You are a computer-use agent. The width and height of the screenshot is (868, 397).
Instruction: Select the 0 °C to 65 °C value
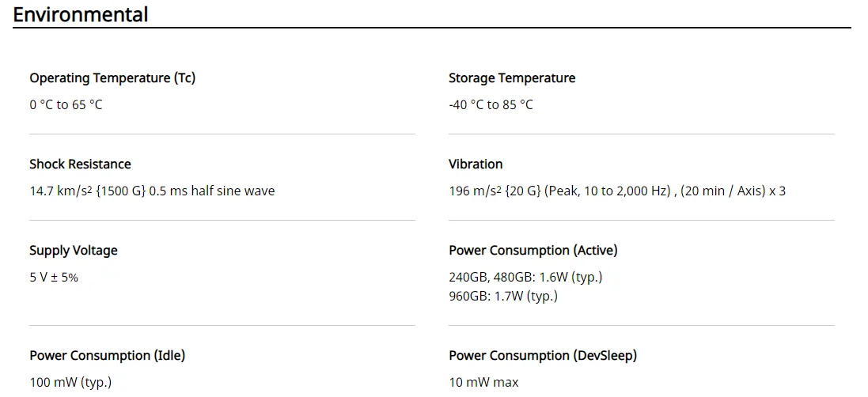[66, 104]
